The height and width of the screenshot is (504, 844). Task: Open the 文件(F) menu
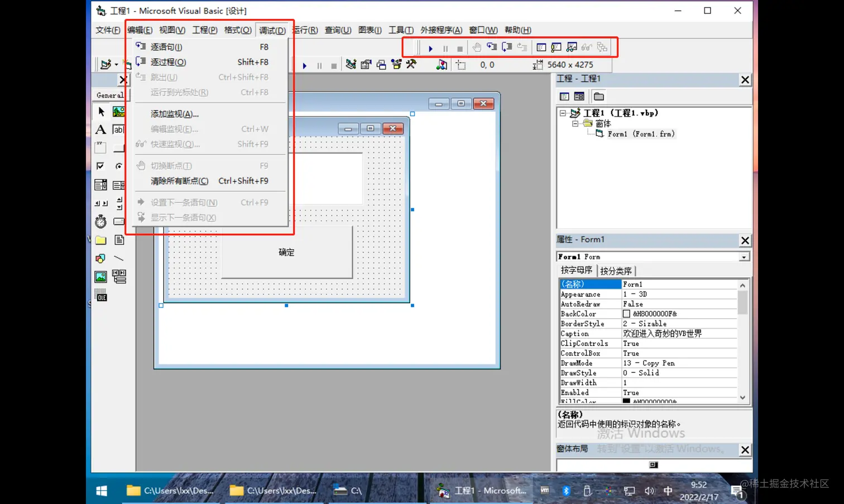(108, 30)
